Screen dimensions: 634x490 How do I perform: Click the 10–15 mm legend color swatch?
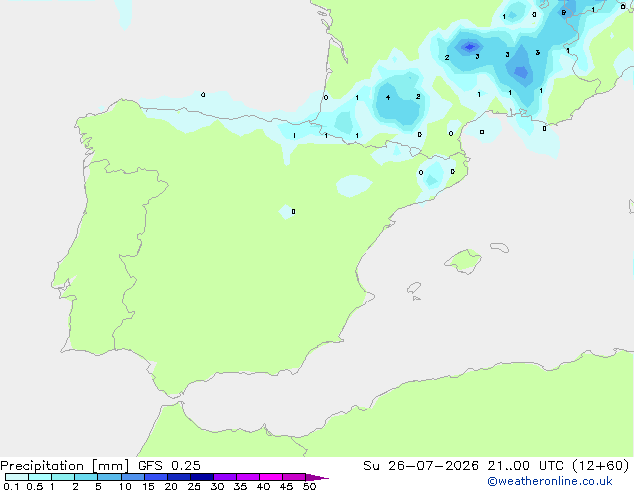coord(133,477)
